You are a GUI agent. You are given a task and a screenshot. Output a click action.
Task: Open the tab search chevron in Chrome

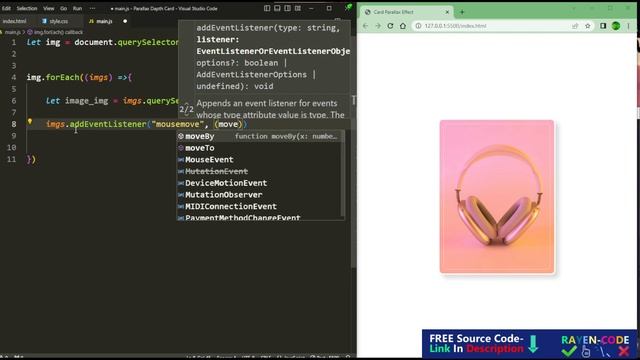click(573, 8)
